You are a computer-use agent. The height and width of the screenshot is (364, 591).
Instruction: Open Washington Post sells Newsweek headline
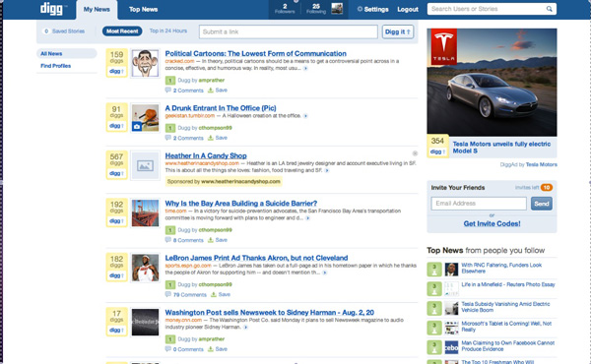point(270,313)
